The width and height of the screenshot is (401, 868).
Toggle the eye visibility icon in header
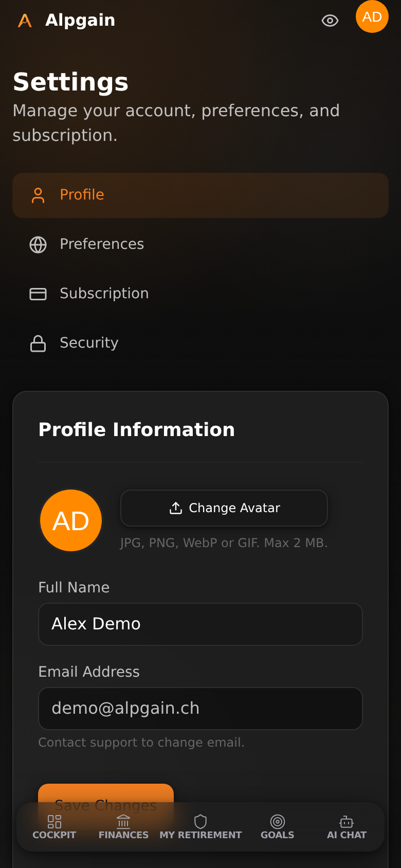click(330, 21)
